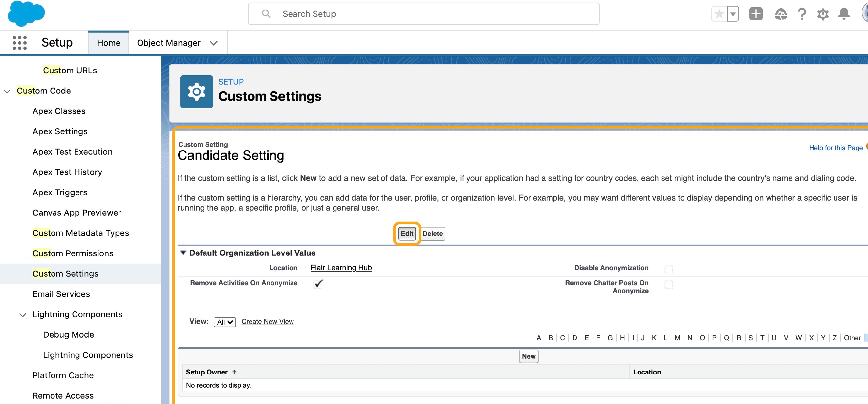Click the Salesforce cloud logo

click(x=26, y=13)
